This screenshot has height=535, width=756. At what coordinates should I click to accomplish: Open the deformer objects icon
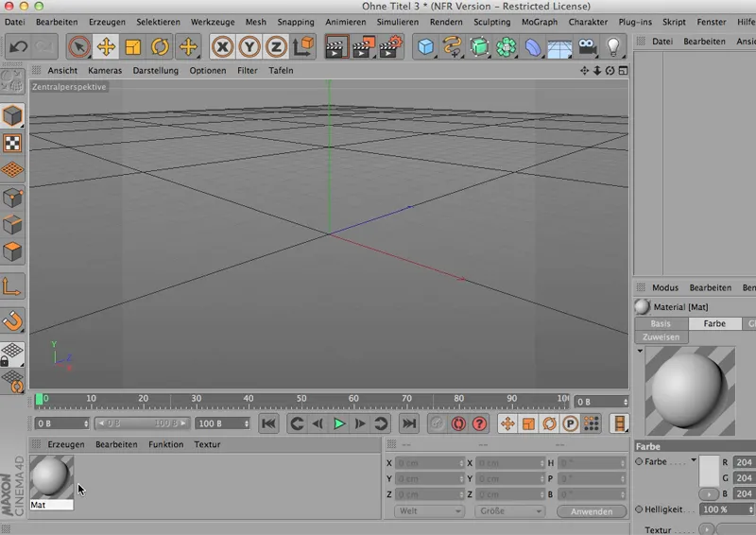point(533,47)
